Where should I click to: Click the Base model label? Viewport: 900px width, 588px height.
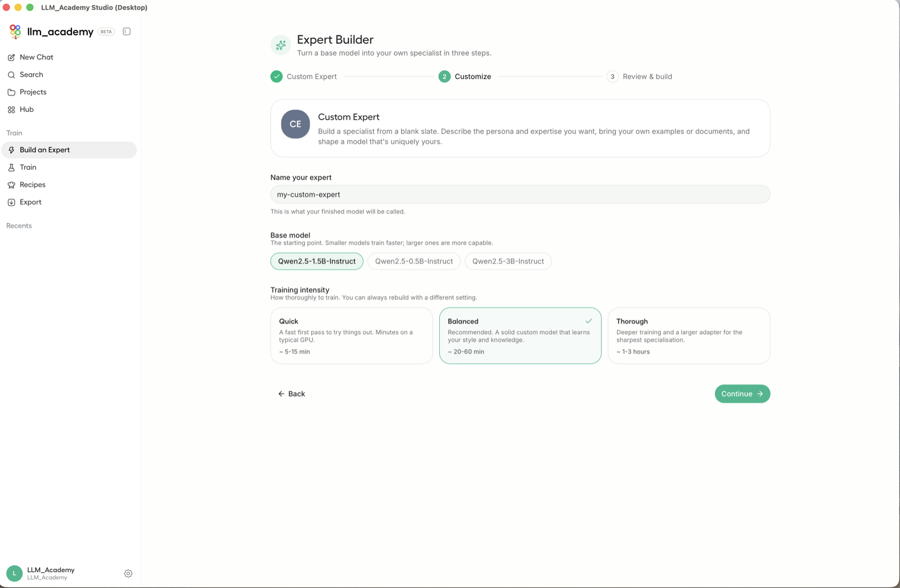[290, 235]
